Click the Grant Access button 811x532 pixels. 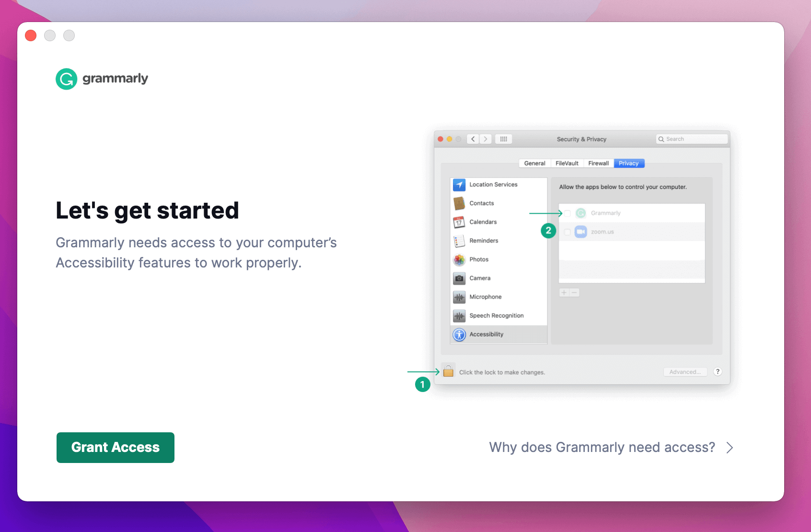pos(116,447)
